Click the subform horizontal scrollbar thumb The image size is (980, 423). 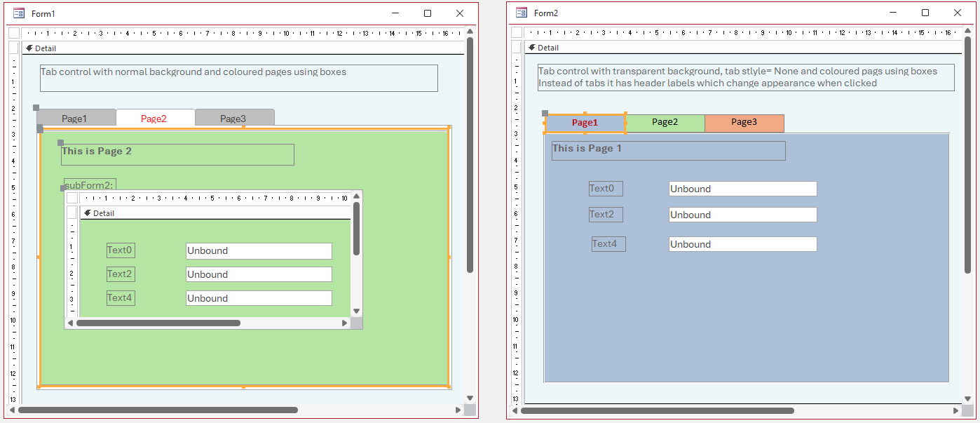point(158,323)
